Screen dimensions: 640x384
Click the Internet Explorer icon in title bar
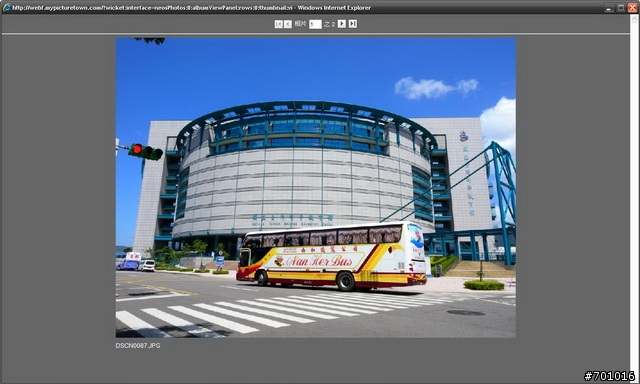[7, 7]
